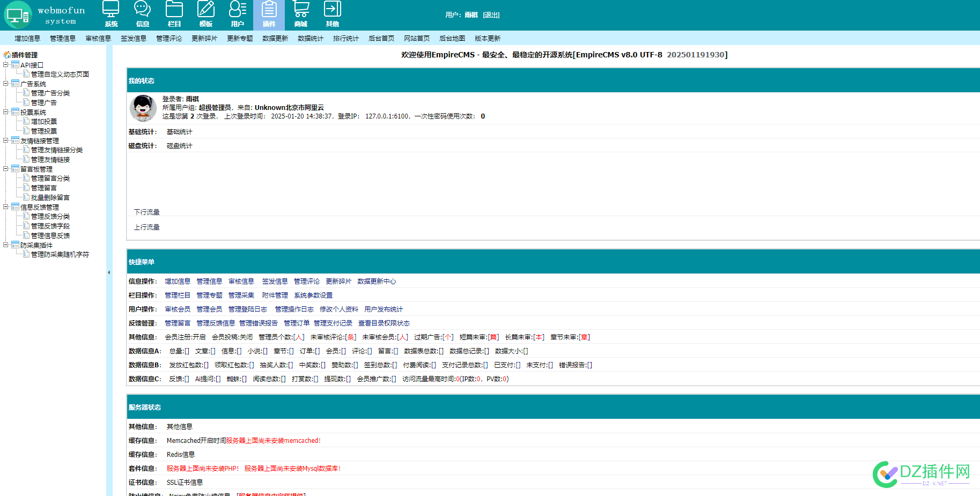Image resolution: width=980 pixels, height=496 pixels.
Task: Click the user avatar picture in 我的状态
Action: (143, 108)
